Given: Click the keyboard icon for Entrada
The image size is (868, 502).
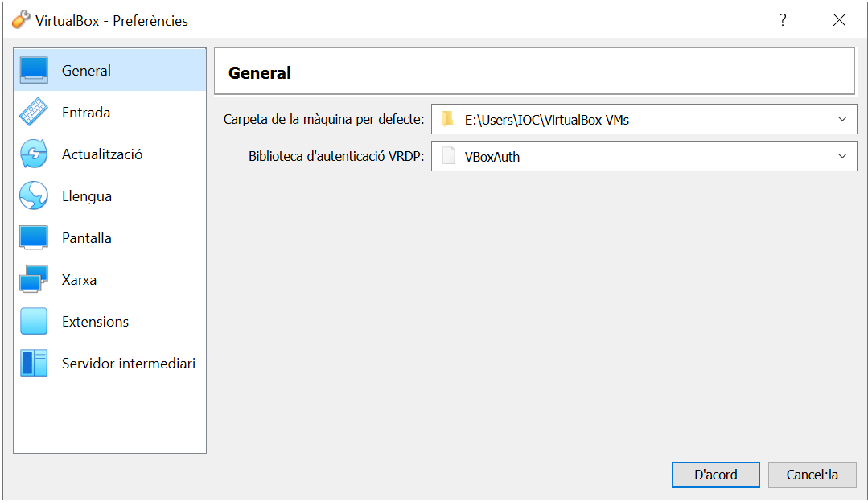Looking at the screenshot, I should coord(34,113).
